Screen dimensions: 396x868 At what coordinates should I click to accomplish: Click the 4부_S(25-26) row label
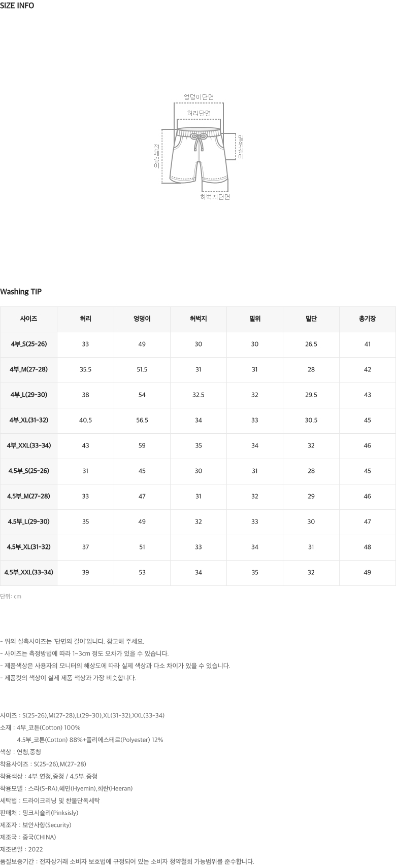tap(28, 344)
